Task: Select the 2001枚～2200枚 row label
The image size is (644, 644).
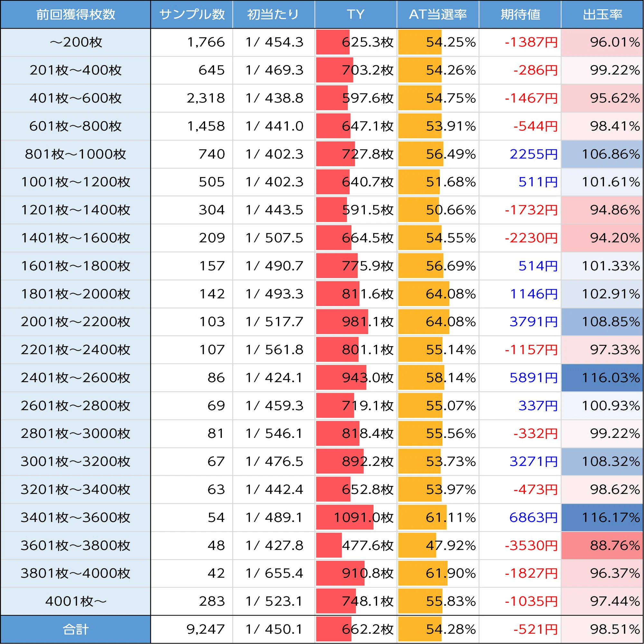Action: tap(76, 322)
